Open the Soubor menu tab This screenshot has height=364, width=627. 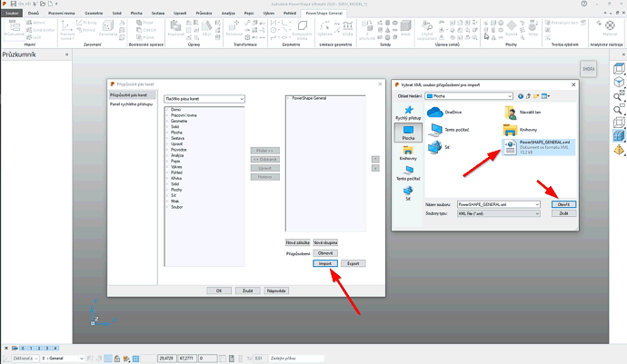click(12, 14)
